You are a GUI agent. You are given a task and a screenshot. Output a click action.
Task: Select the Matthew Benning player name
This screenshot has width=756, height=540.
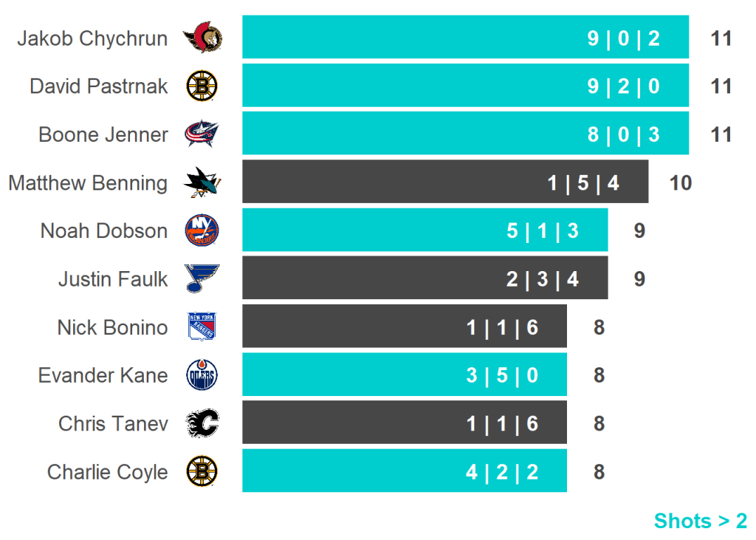88,182
